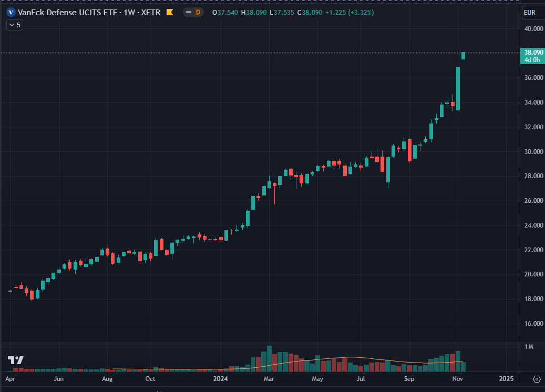Click the TradingView logo
This screenshot has width=545, height=392.
pos(16,360)
